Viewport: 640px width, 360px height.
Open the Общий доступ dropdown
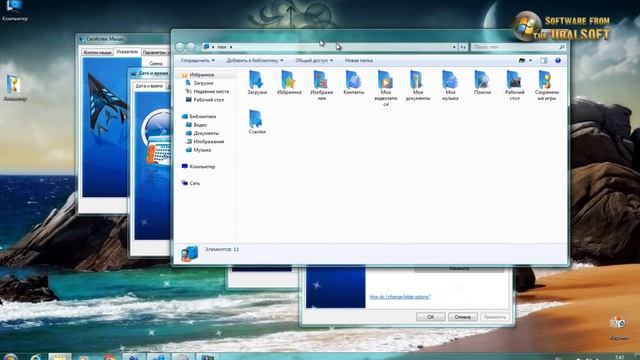(314, 60)
